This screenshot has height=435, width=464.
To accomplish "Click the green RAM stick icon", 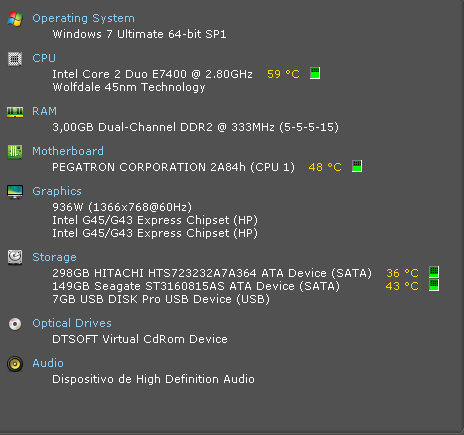I will (15, 112).
